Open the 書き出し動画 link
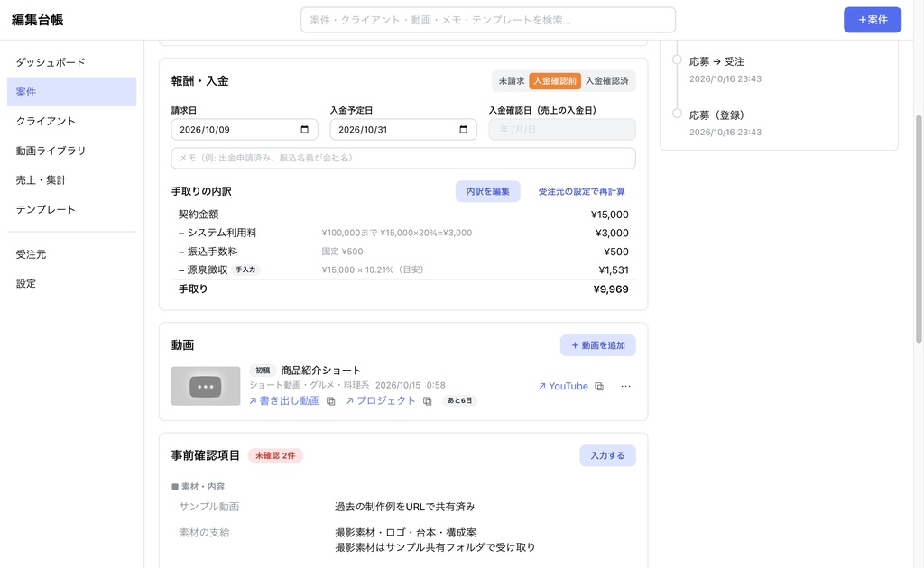Screen dimensions: 924x568 click(x=284, y=401)
